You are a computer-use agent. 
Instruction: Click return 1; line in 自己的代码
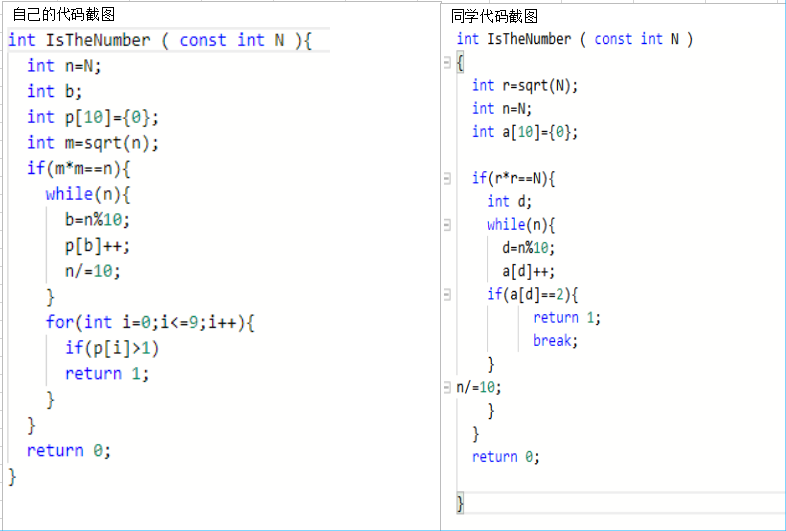(107, 374)
